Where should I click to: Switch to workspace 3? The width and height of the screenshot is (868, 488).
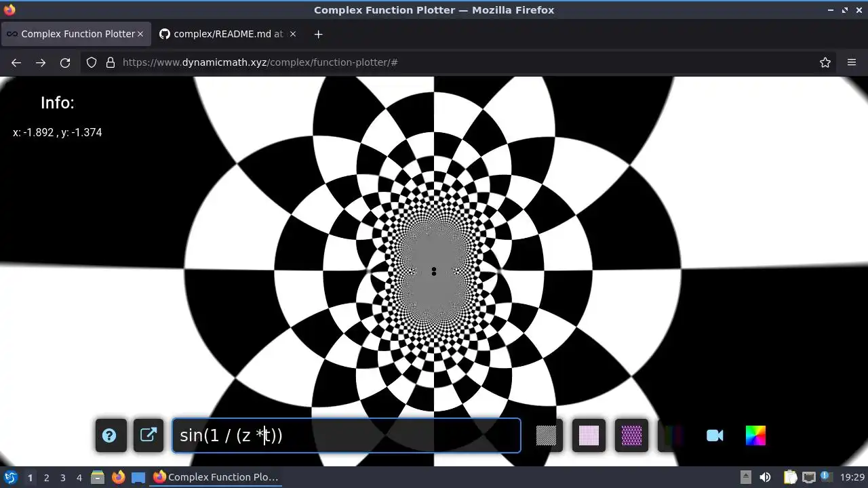[x=62, y=477]
